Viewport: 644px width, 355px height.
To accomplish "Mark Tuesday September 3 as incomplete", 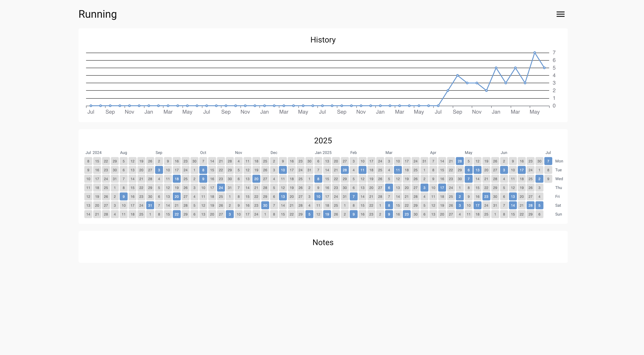I will 159,170.
